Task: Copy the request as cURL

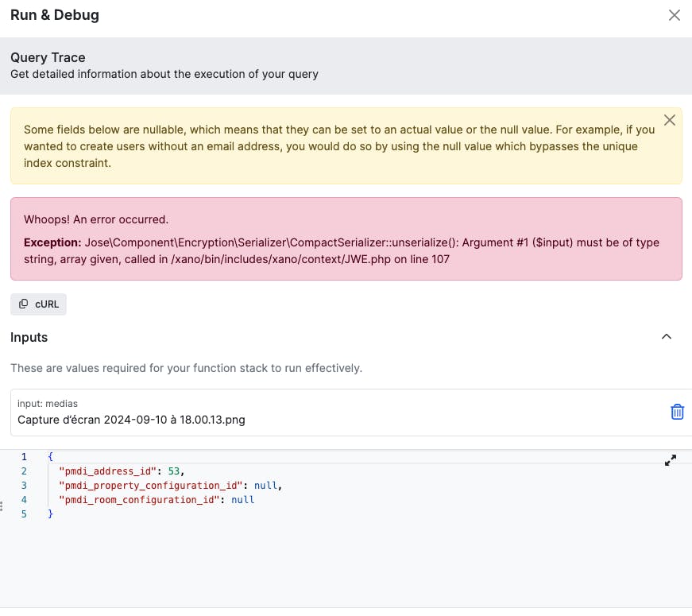Action: point(39,304)
